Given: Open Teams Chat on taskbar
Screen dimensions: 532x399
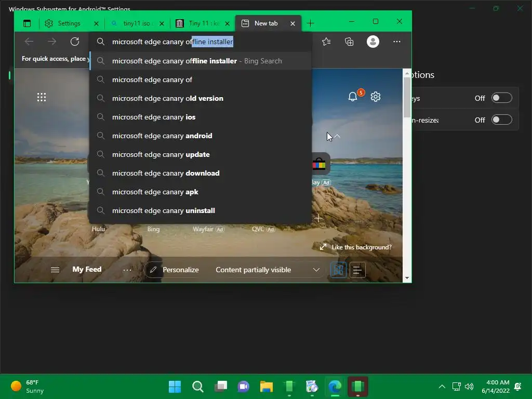Looking at the screenshot, I should click(x=243, y=387).
